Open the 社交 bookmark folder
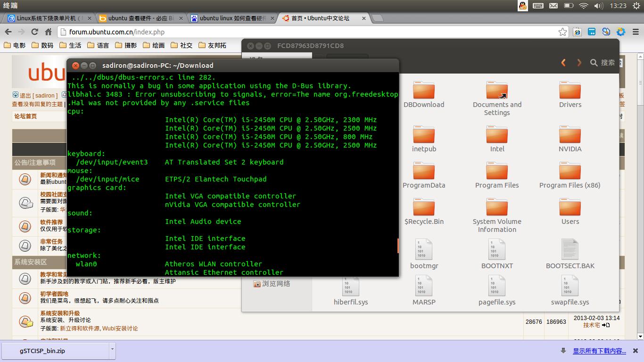 182,45
